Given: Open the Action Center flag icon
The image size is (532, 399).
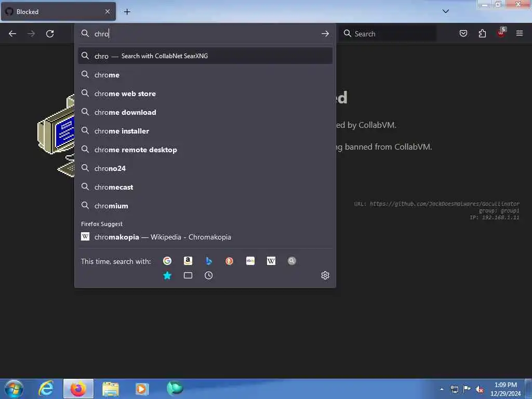Looking at the screenshot, I should 467,389.
